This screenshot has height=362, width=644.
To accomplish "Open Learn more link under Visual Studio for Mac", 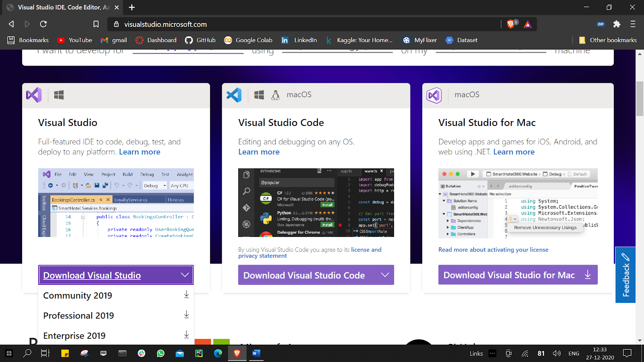I will (514, 152).
